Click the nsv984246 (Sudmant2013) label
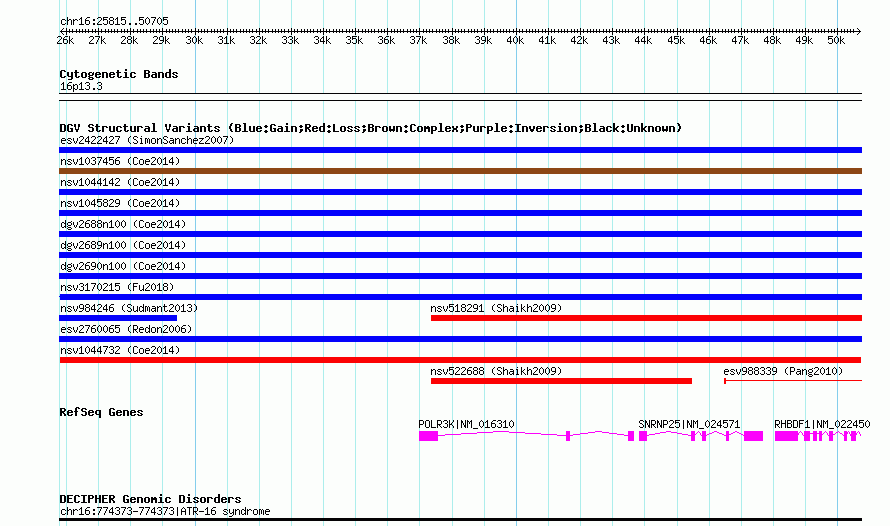The image size is (890, 526). coord(129,308)
